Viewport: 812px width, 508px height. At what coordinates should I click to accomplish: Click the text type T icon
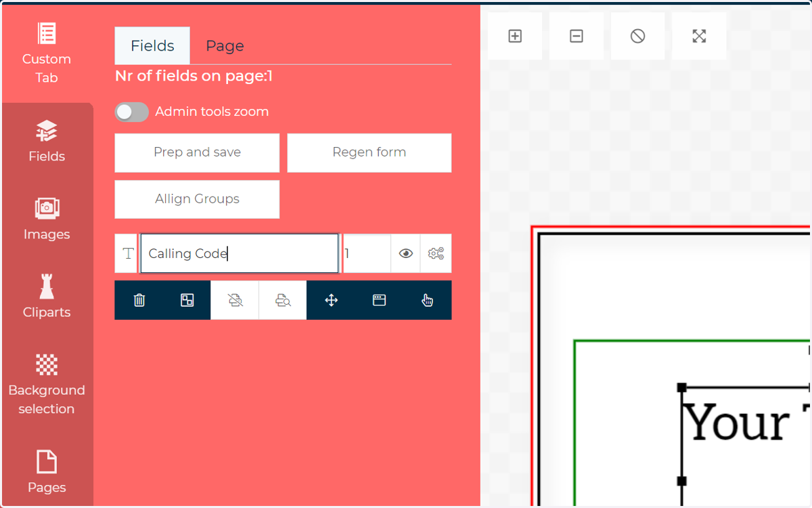[128, 253]
